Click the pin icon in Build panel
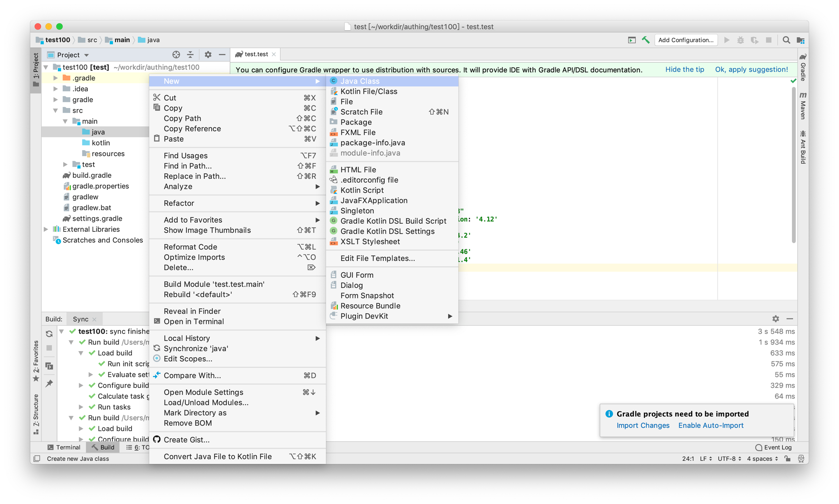 pos(49,383)
